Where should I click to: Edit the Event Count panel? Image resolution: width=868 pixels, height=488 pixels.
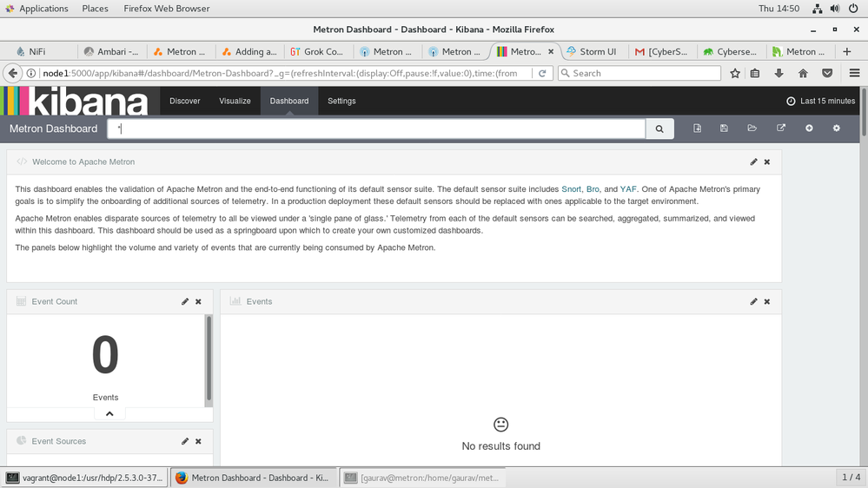pos(185,301)
